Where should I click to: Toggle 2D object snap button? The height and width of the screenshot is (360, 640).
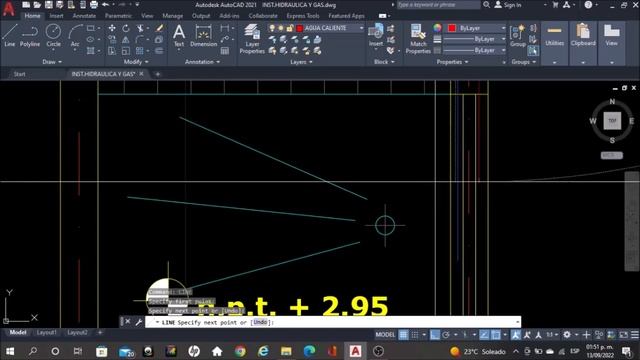click(496, 335)
